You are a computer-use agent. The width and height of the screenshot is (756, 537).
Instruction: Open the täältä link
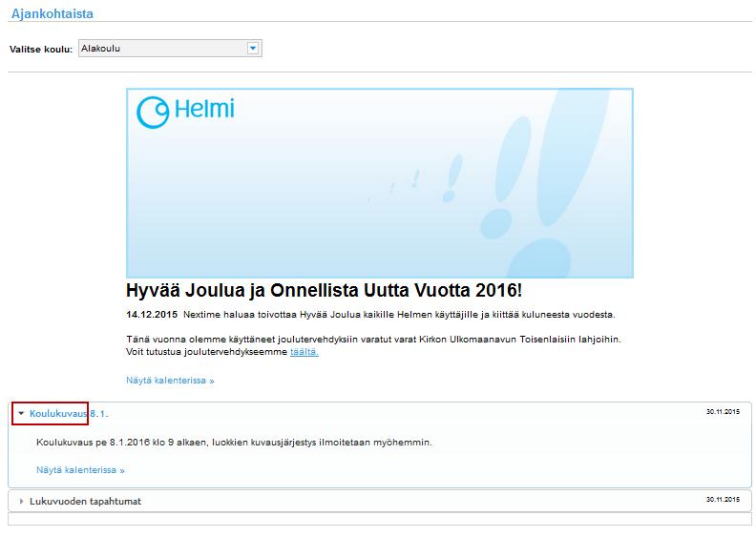coord(304,352)
